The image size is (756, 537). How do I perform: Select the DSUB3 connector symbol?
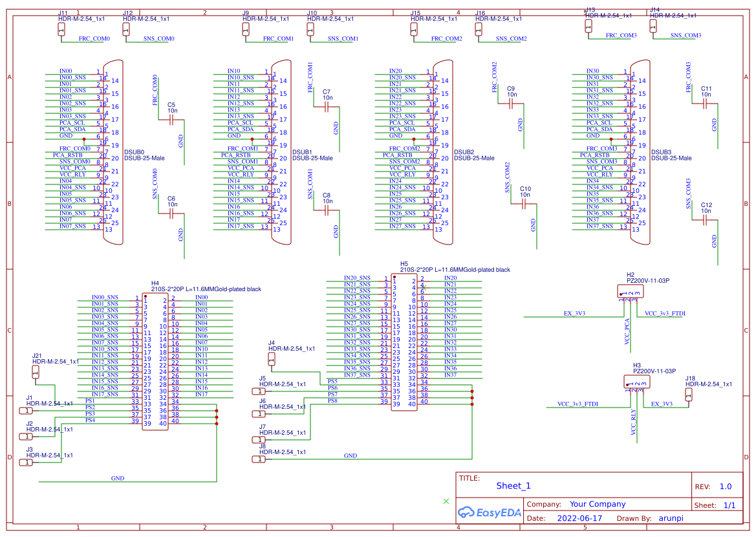click(x=640, y=152)
